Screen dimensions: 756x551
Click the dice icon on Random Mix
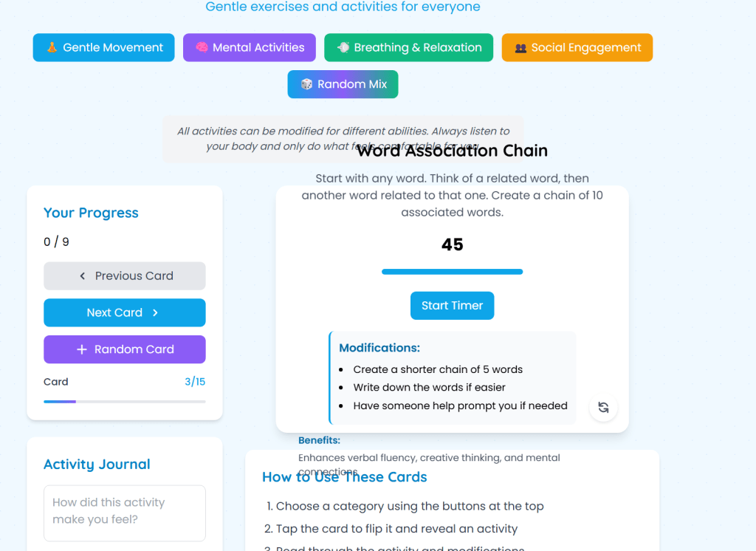tap(306, 84)
